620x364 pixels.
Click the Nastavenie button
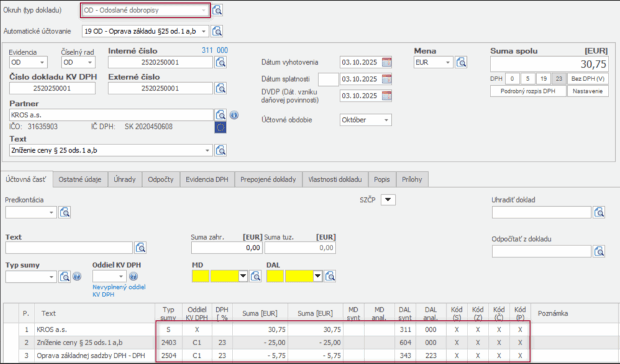coord(588,91)
